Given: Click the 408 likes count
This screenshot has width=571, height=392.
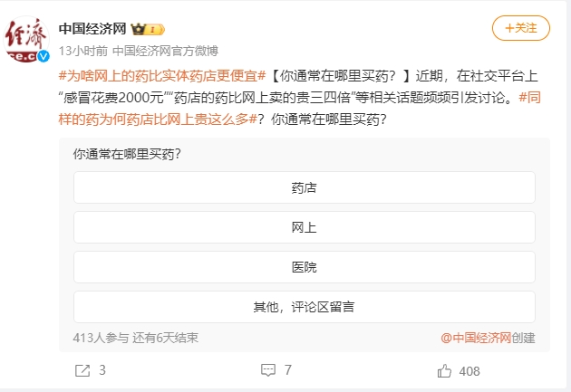Looking at the screenshot, I should [469, 371].
